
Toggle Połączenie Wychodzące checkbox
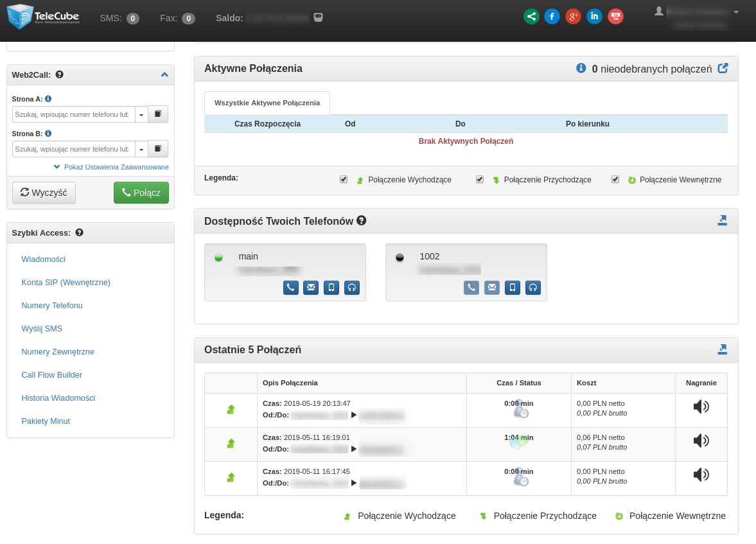[344, 180]
